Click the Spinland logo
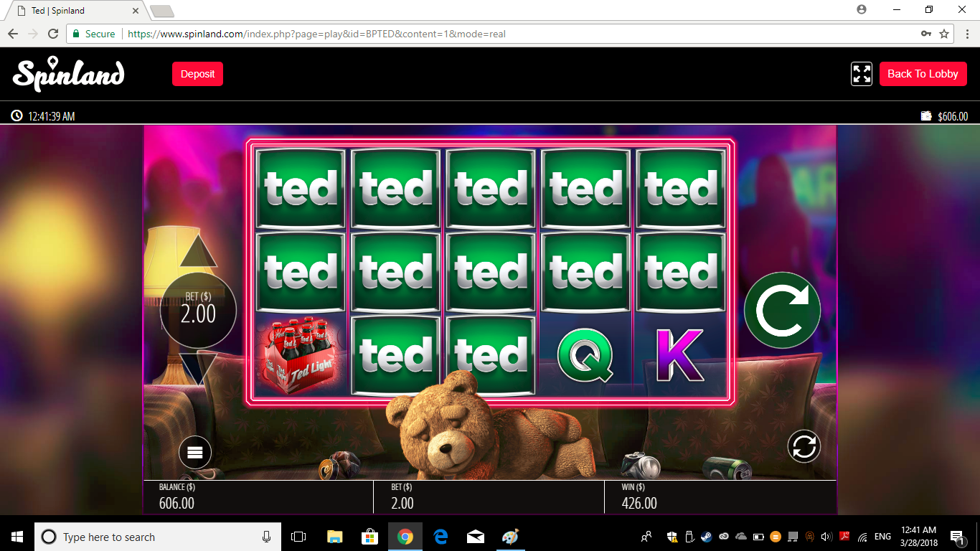The width and height of the screenshot is (980, 551). pyautogui.click(x=68, y=74)
